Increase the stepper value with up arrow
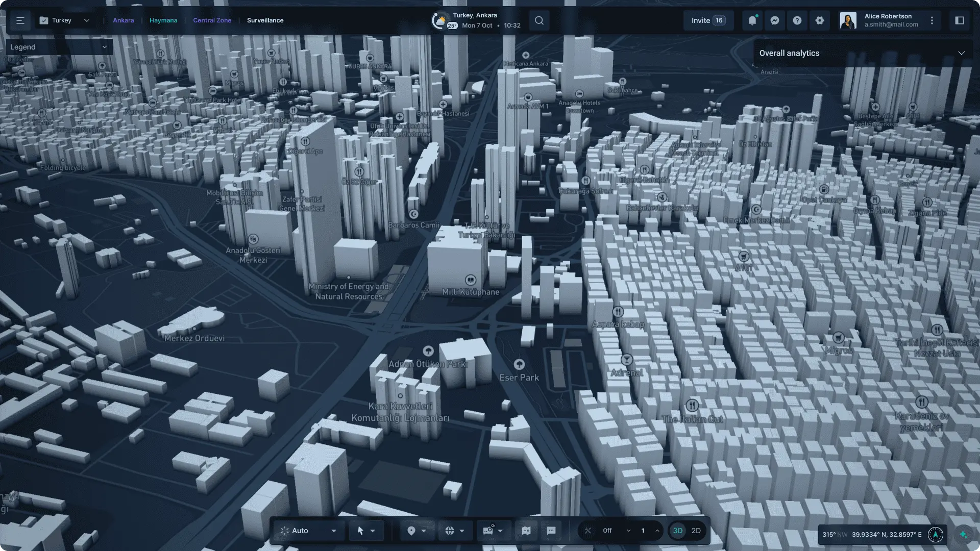The height and width of the screenshot is (551, 980). 657,531
